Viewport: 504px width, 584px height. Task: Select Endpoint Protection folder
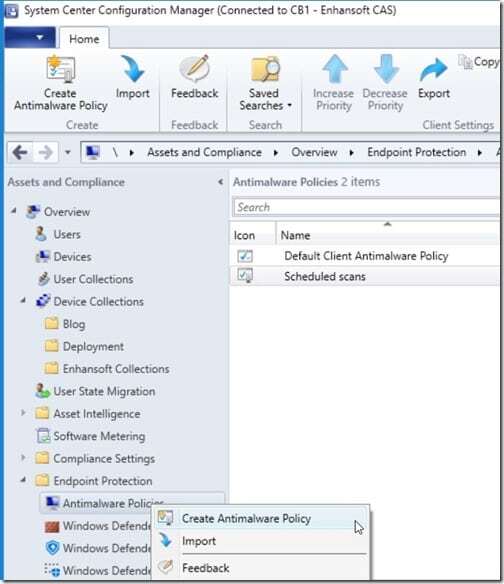[x=103, y=481]
